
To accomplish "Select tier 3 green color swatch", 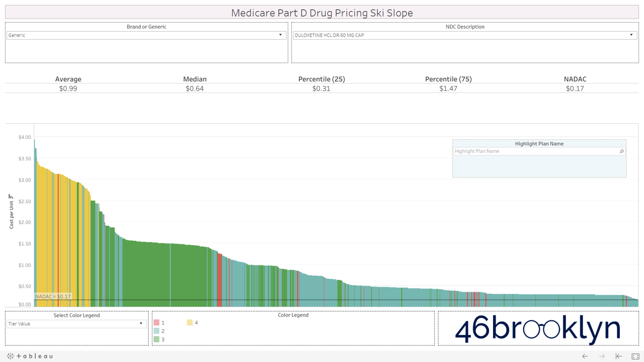I will (156, 339).
